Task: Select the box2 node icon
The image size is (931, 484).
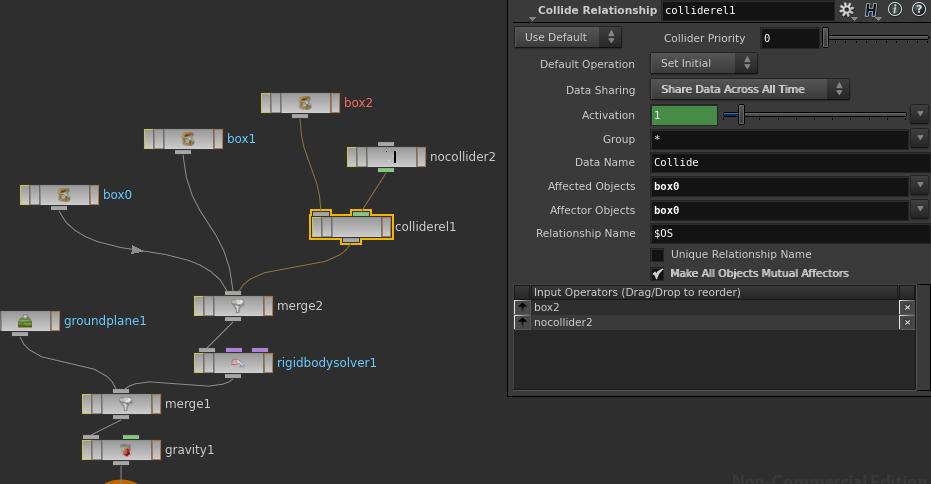Action: pos(305,103)
